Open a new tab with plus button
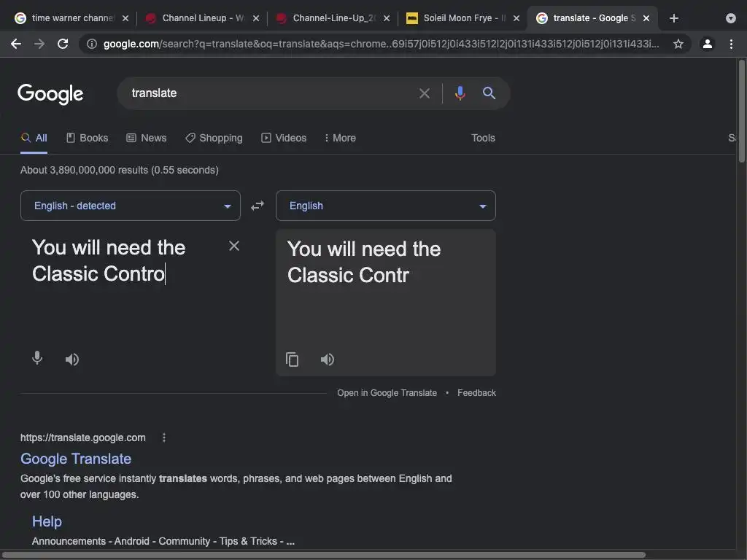The height and width of the screenshot is (560, 747). click(673, 18)
